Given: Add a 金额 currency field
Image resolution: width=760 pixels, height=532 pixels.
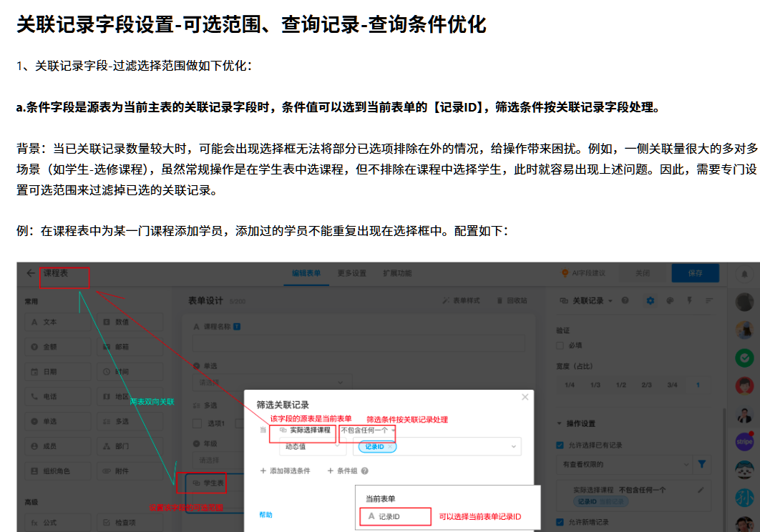Looking at the screenshot, I should [x=58, y=347].
